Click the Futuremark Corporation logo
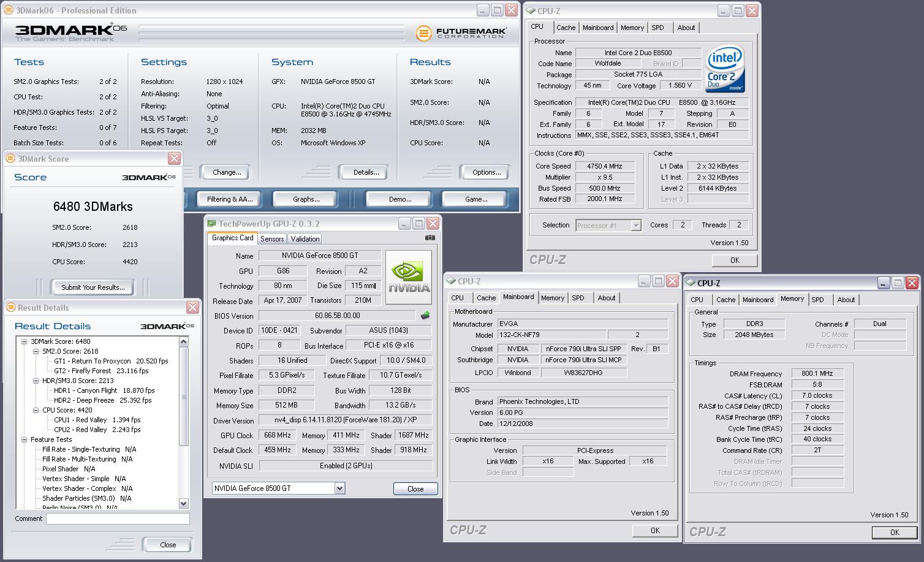This screenshot has width=924, height=562. 461,32
